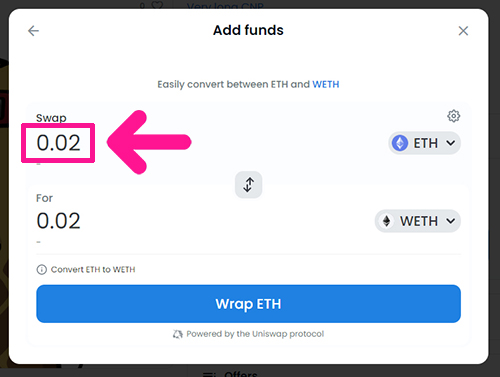This screenshot has width=500, height=377.
Task: Open swap settings gear icon
Action: tap(453, 116)
